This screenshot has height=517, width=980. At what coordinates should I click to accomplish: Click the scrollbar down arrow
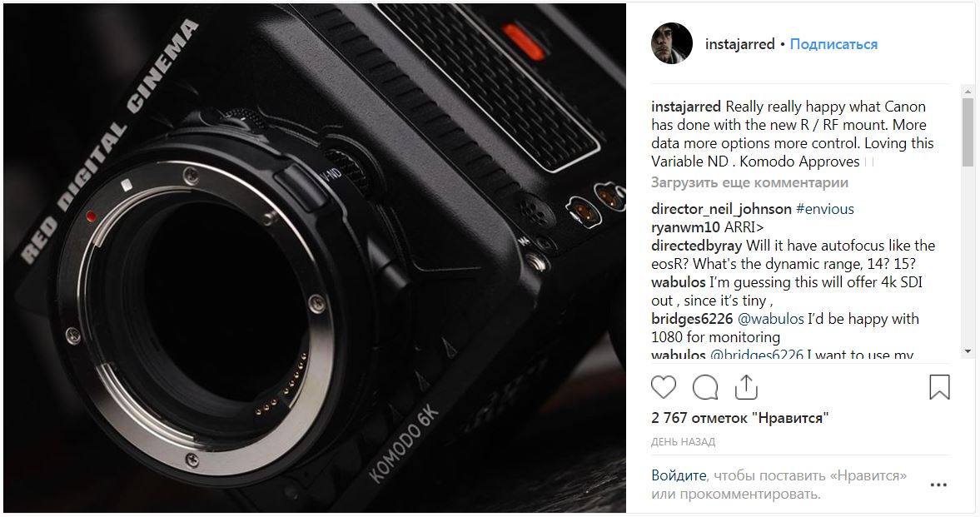pyautogui.click(x=968, y=352)
